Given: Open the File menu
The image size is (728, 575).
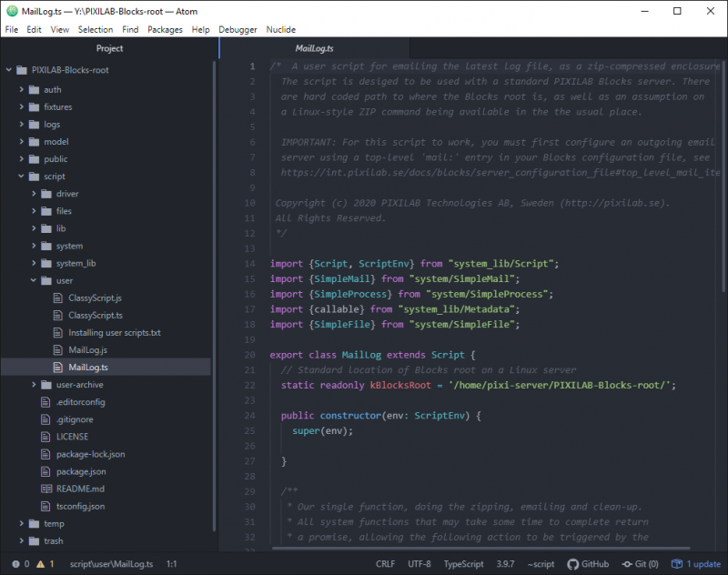Looking at the screenshot, I should pyautogui.click(x=12, y=30).
